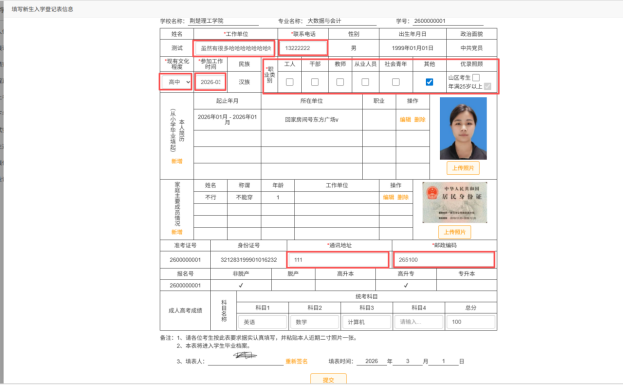Click 上传照片 under the portrait photo
The height and width of the screenshot is (386, 623).
point(463,168)
